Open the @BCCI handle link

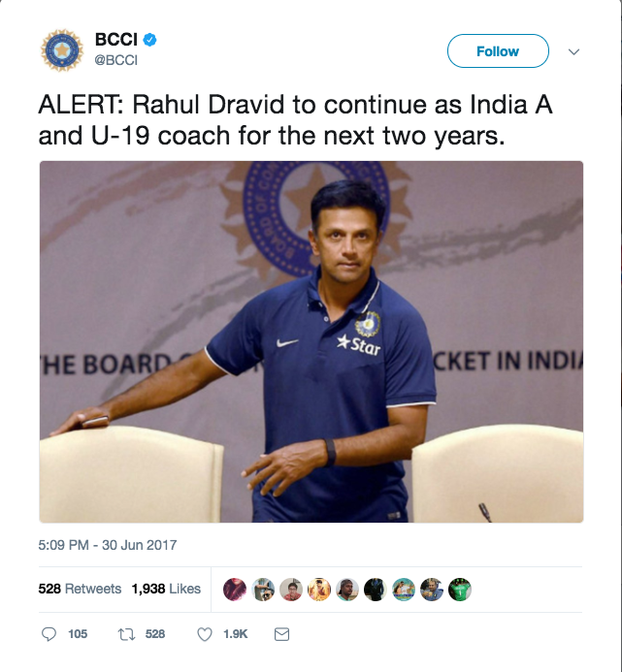[x=115, y=60]
